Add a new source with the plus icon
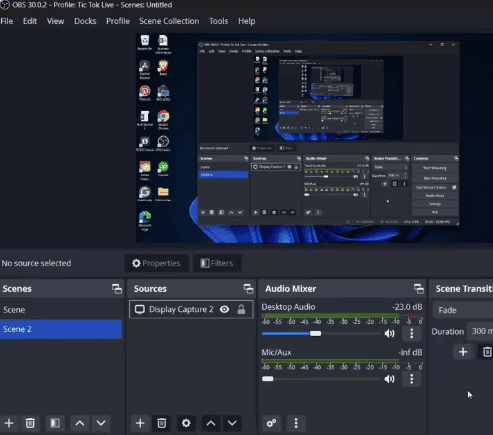The width and height of the screenshot is (493, 435). [140, 423]
